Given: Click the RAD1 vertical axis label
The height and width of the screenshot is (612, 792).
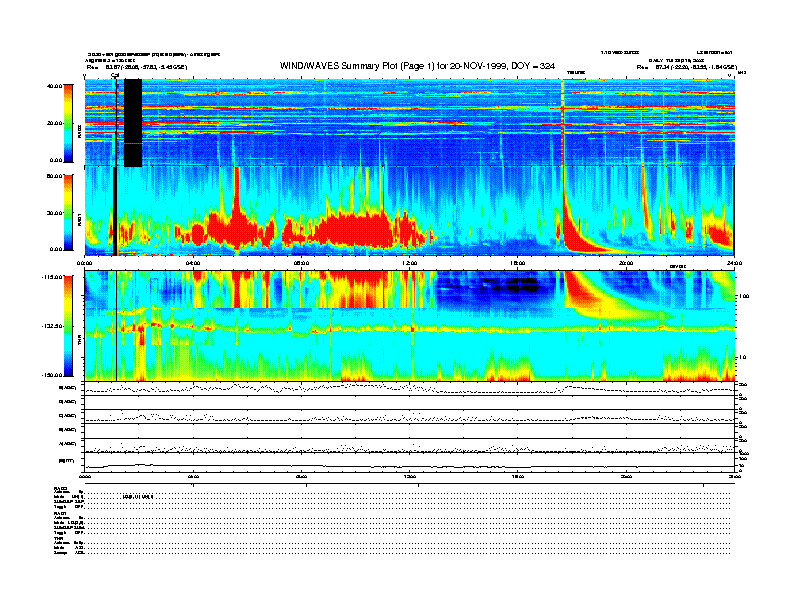Looking at the screenshot, I should coord(79,220).
